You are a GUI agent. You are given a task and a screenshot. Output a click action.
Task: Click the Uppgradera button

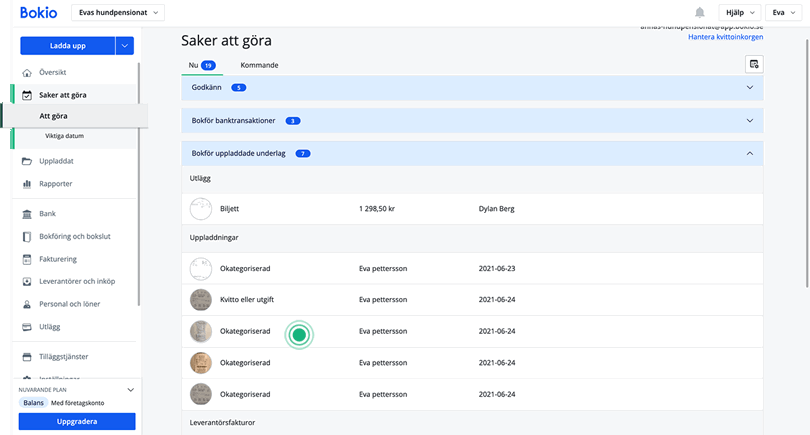click(77, 422)
